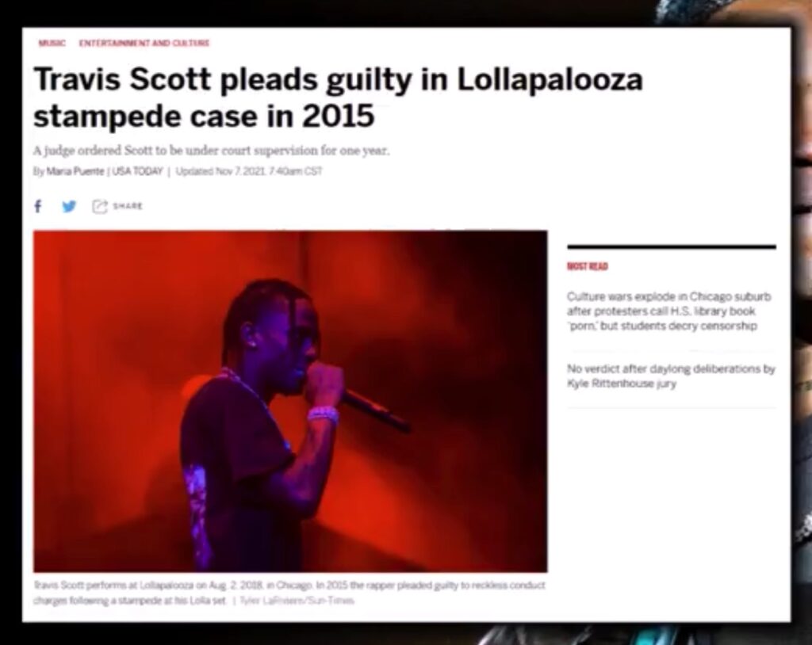
Task: Open the MUSIC category
Action: pos(52,43)
